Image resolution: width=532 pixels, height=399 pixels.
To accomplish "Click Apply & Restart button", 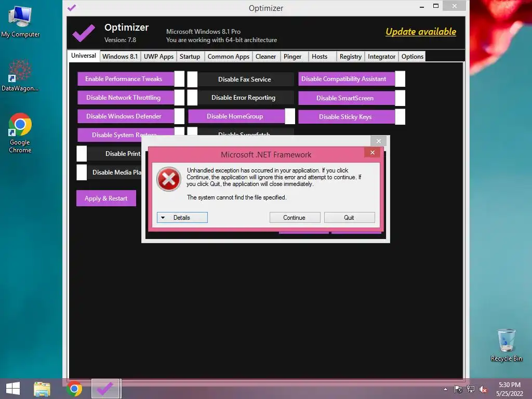I will (x=106, y=198).
